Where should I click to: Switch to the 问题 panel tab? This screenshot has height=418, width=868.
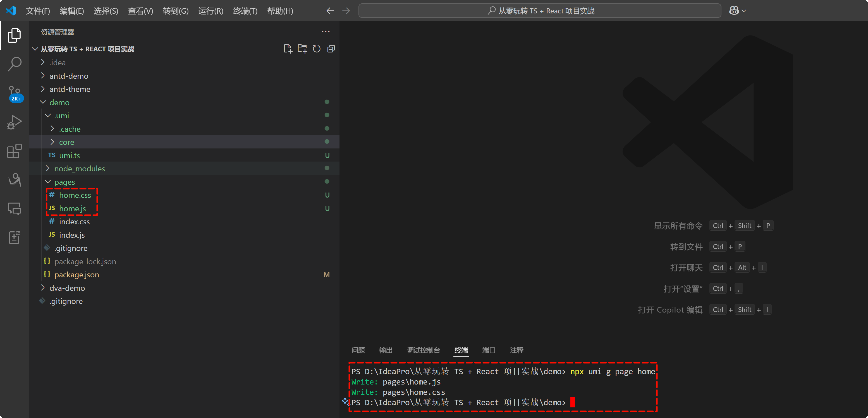[358, 350]
